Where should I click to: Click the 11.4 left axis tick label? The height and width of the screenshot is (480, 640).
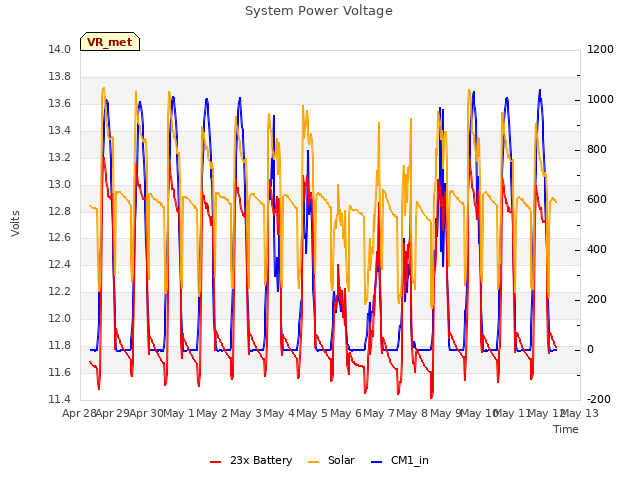60,399
